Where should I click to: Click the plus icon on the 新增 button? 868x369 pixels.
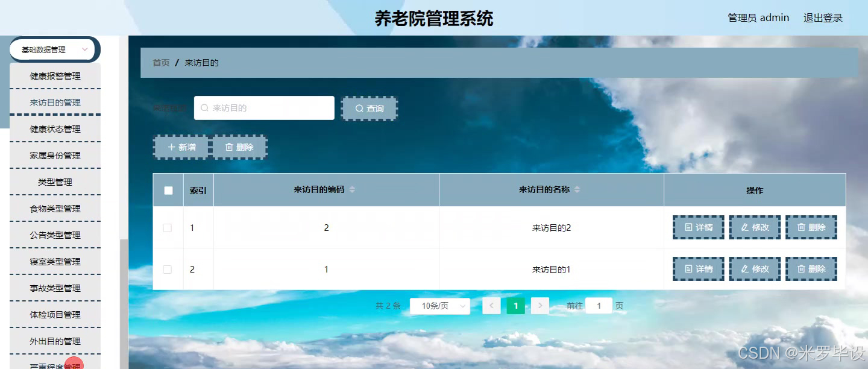(x=174, y=147)
